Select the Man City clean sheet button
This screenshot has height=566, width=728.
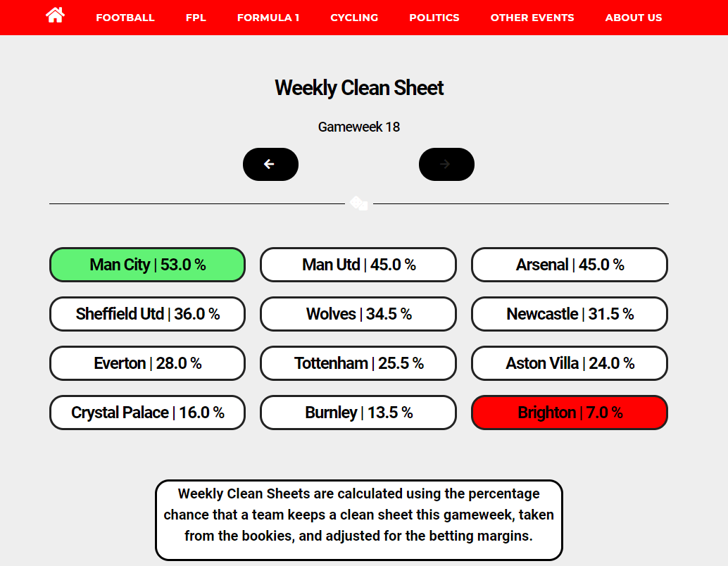(x=147, y=265)
